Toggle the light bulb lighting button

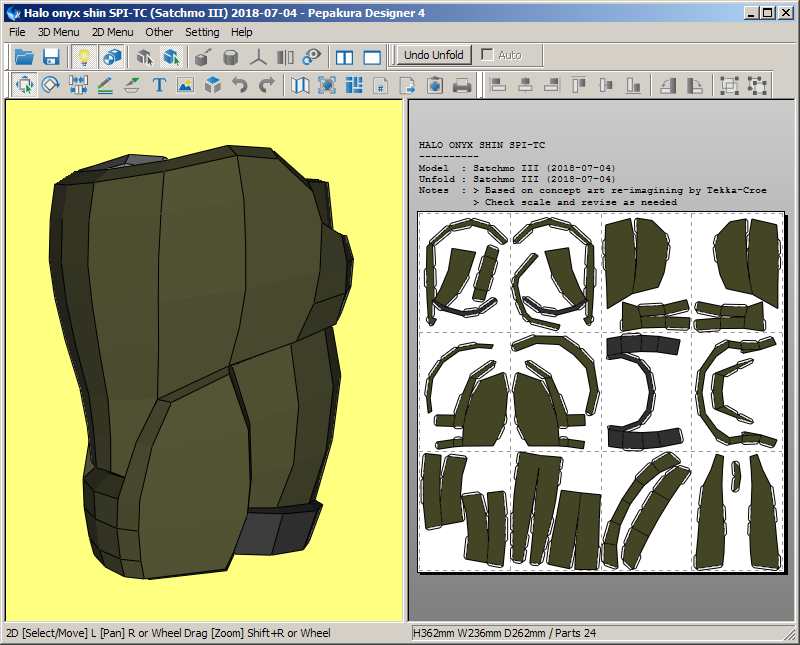point(85,57)
